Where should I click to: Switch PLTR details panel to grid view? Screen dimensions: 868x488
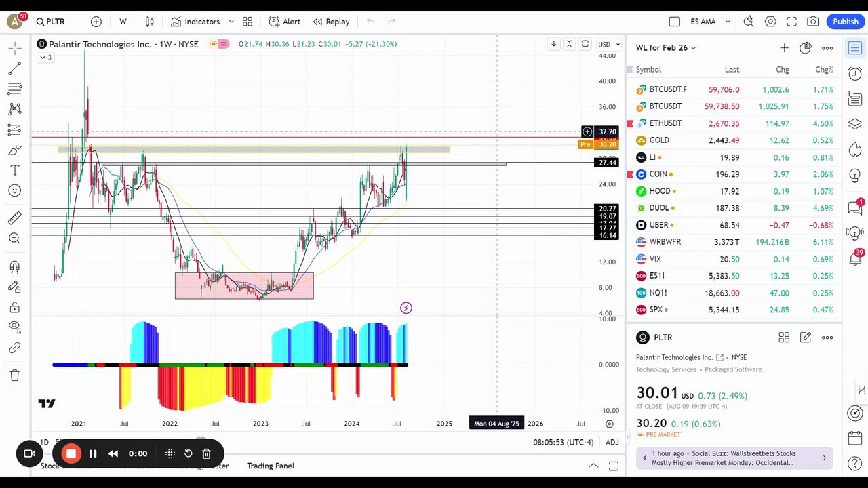(x=784, y=338)
